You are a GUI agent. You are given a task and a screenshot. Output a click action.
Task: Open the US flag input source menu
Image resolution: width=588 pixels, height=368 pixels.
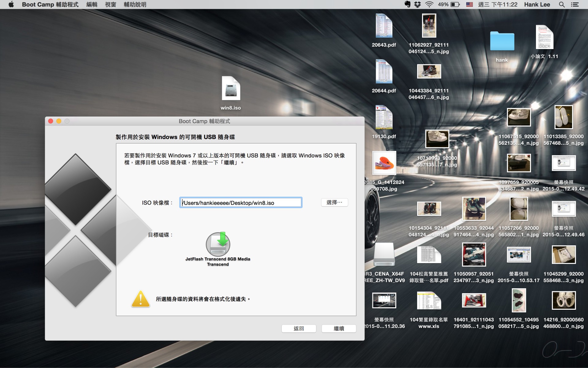pyautogui.click(x=469, y=4)
